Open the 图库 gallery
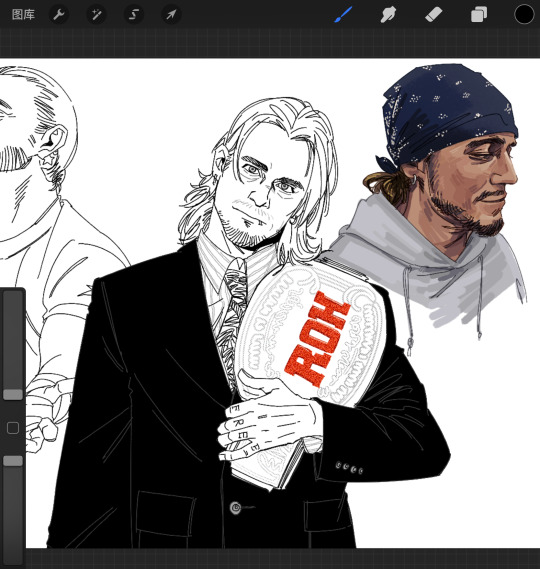The height and width of the screenshot is (569, 540). pos(23,15)
